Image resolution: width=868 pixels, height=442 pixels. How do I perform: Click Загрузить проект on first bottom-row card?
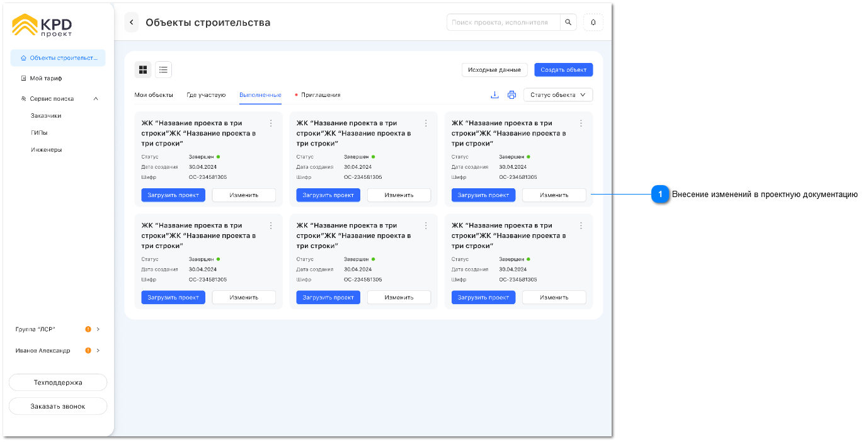click(x=173, y=297)
